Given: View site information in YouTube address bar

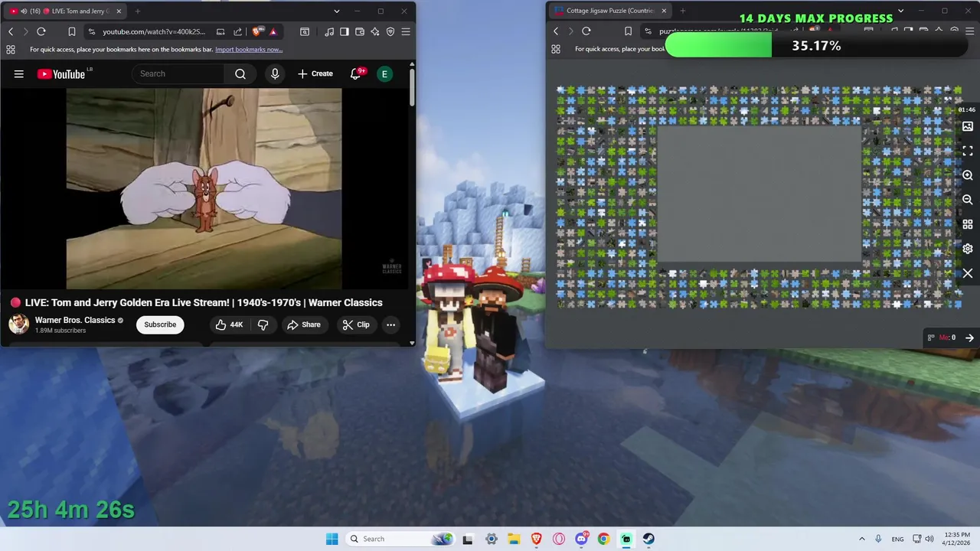Looking at the screenshot, I should tap(92, 31).
